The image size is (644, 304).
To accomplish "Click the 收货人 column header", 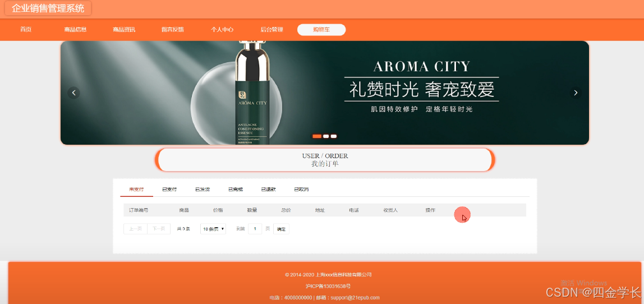I will 390,210.
